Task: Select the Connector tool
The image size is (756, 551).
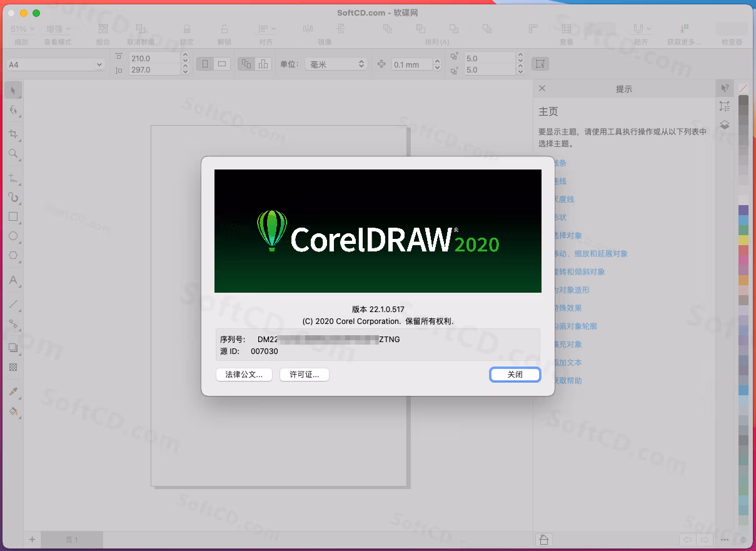Action: (13, 324)
